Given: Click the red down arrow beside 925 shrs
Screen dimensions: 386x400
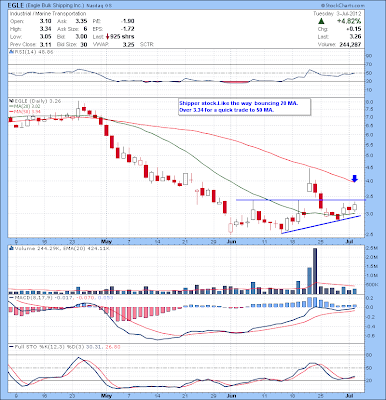Looking at the screenshot, I should [x=108, y=37].
